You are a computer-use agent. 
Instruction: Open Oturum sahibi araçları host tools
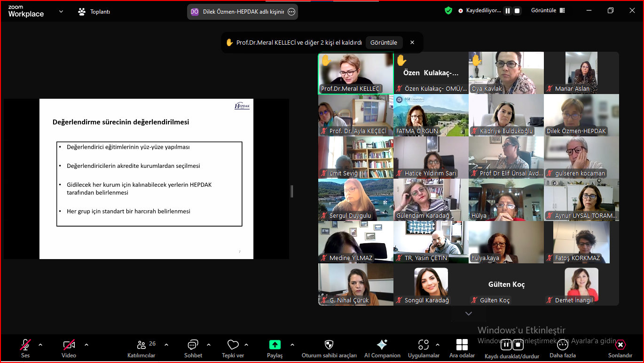(329, 348)
